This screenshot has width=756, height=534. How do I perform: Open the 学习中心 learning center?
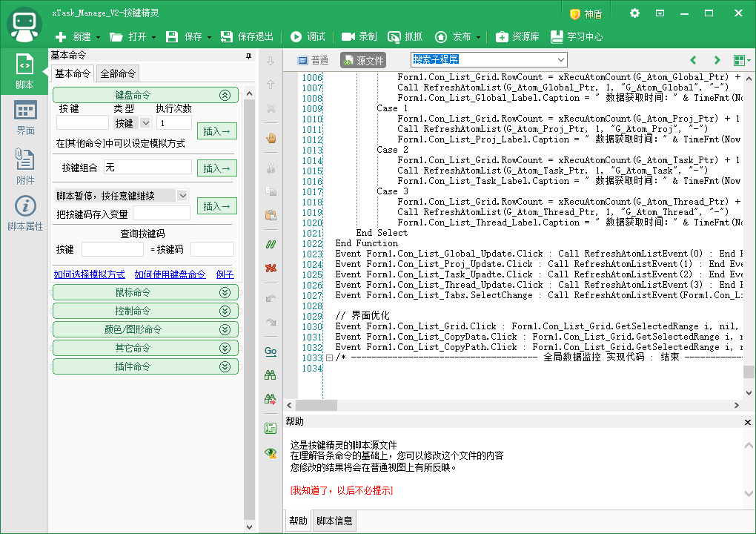pos(577,36)
